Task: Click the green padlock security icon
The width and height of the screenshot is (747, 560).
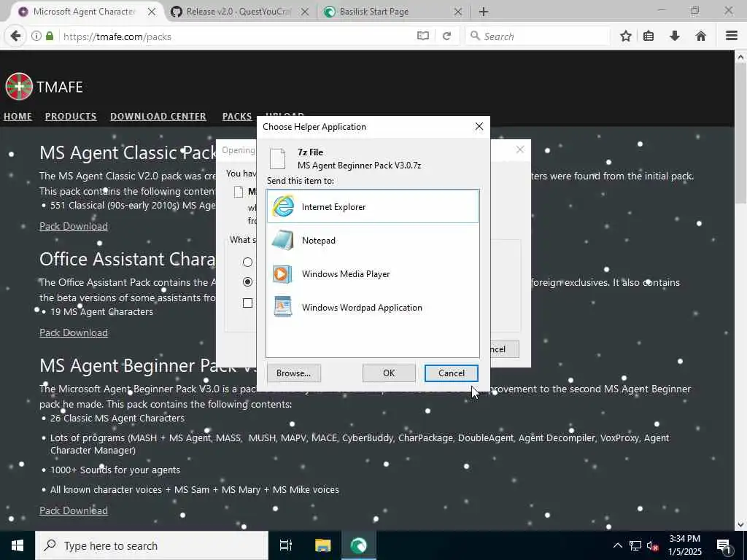Action: (50, 36)
